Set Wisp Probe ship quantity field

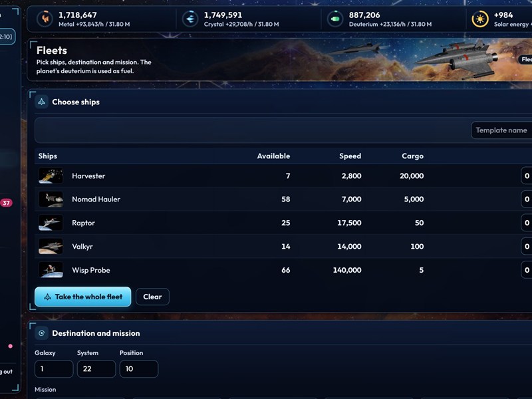[x=527, y=270]
